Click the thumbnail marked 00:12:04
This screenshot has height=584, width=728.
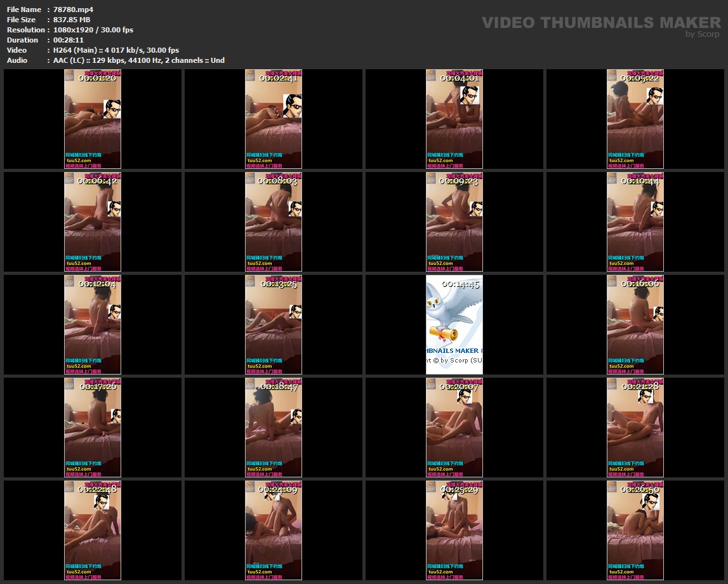pos(93,324)
